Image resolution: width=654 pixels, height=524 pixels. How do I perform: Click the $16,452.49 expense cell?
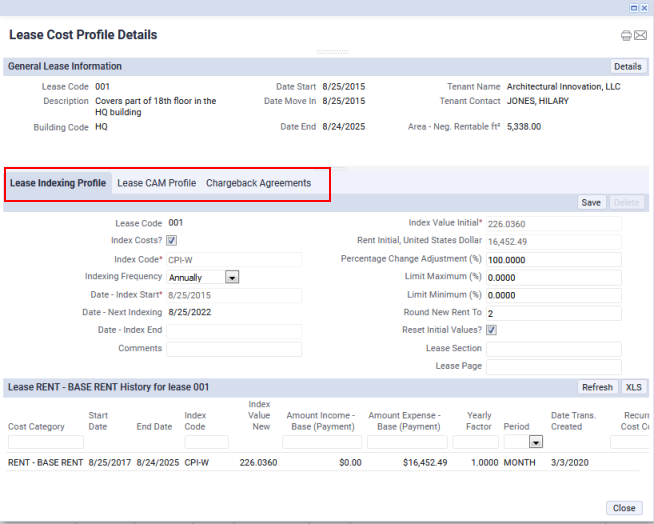point(425,463)
